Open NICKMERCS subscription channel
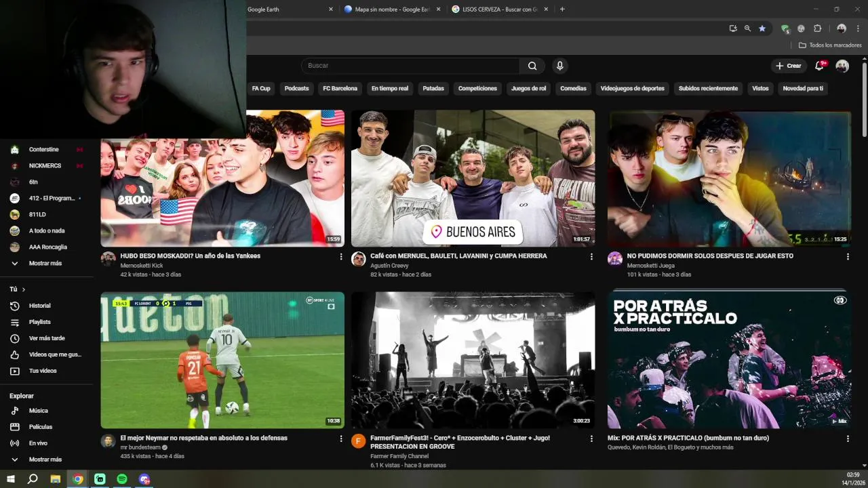Viewport: 868px width, 488px height. click(46, 165)
